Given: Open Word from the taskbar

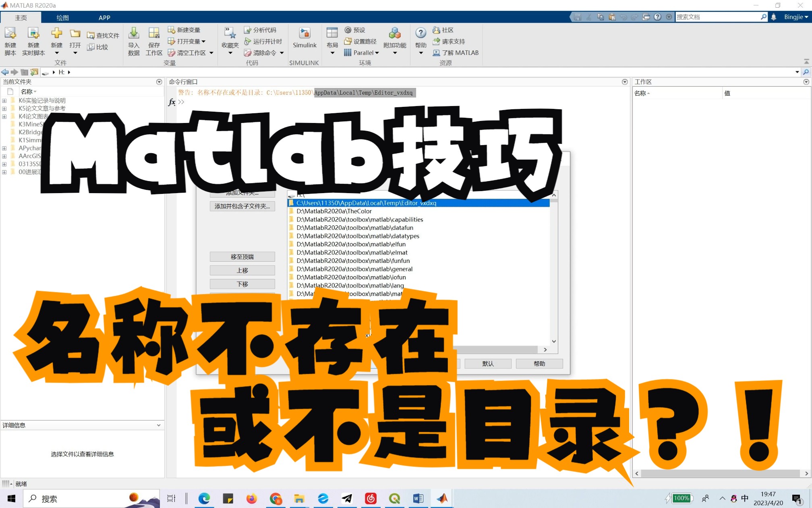Looking at the screenshot, I should [418, 499].
